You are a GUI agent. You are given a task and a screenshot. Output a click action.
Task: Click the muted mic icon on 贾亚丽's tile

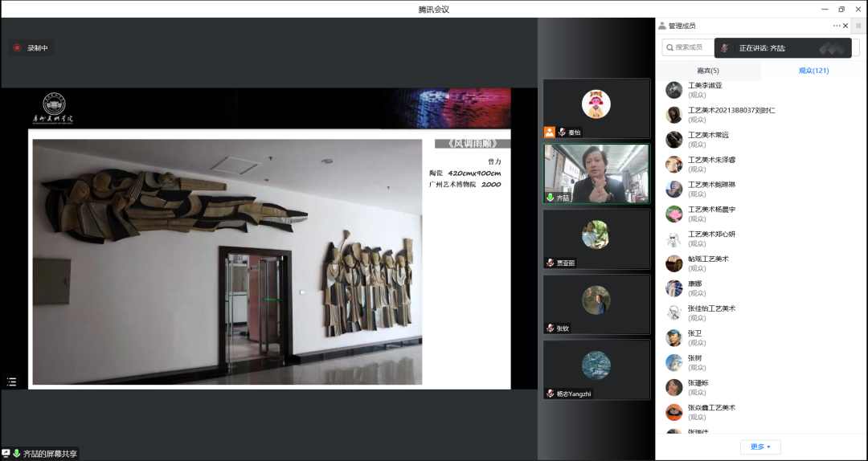point(551,263)
